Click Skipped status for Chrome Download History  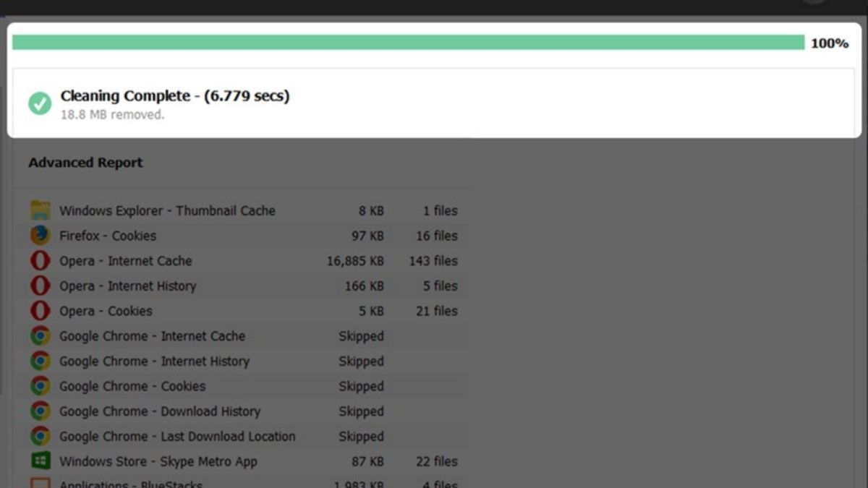(361, 411)
